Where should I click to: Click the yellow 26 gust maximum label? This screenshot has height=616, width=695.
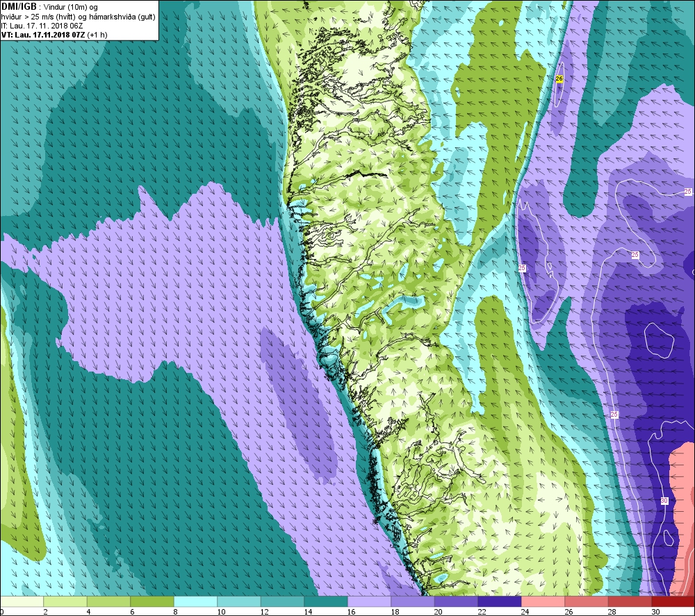click(559, 78)
